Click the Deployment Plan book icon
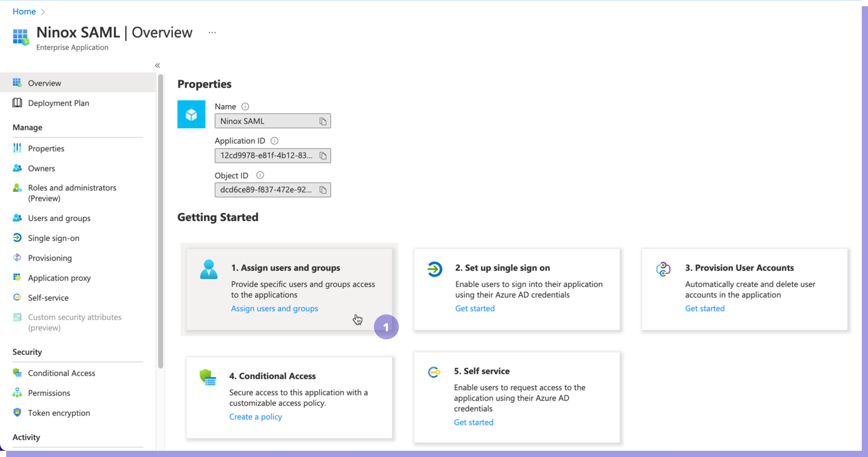The image size is (868, 457). click(17, 102)
